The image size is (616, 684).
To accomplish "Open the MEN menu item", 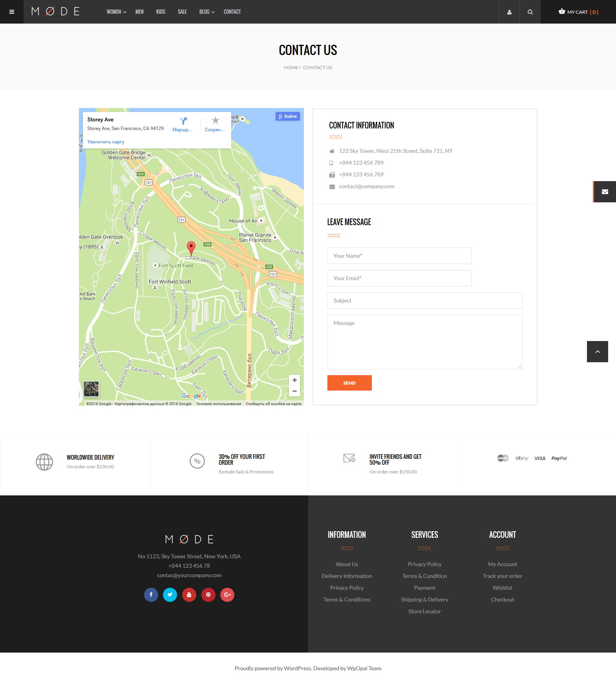I will pyautogui.click(x=139, y=12).
